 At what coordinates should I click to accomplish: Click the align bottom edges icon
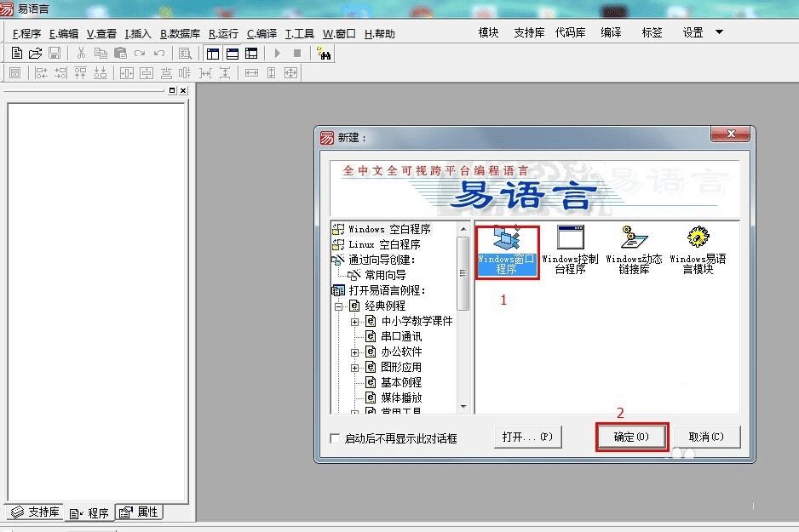[101, 73]
